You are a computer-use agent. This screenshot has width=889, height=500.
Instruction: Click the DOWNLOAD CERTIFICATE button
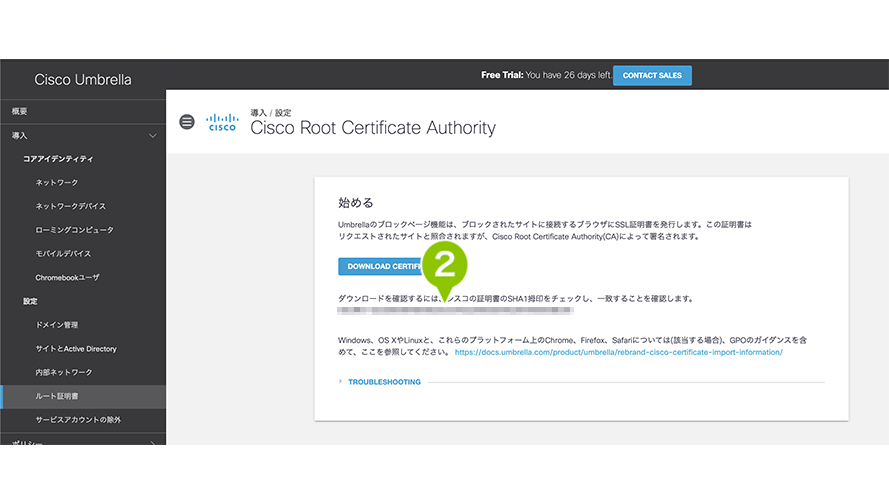point(382,266)
